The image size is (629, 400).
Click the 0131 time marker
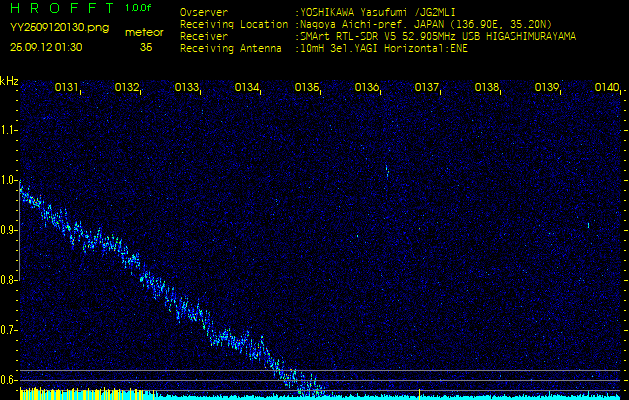67,88
